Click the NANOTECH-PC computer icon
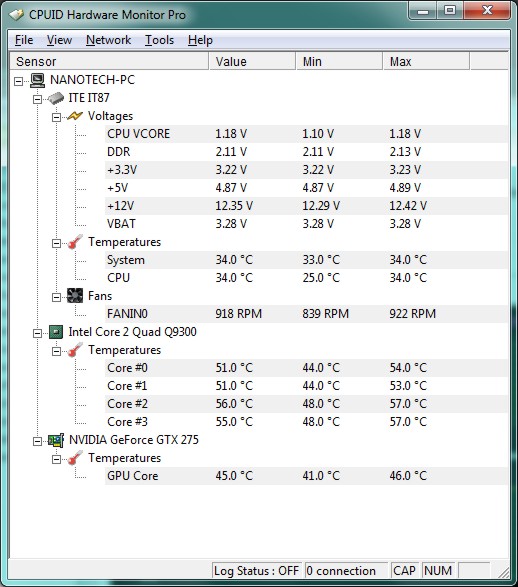518x587 pixels. click(x=37, y=80)
